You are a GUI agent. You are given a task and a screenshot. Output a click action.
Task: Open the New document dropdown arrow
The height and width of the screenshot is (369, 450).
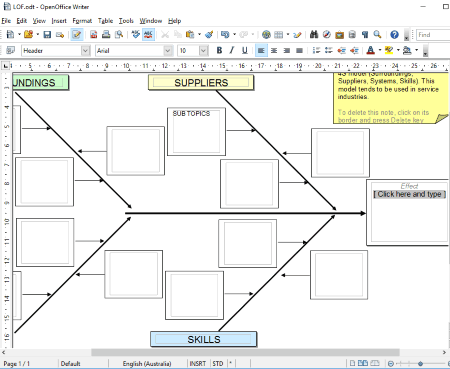click(x=19, y=34)
